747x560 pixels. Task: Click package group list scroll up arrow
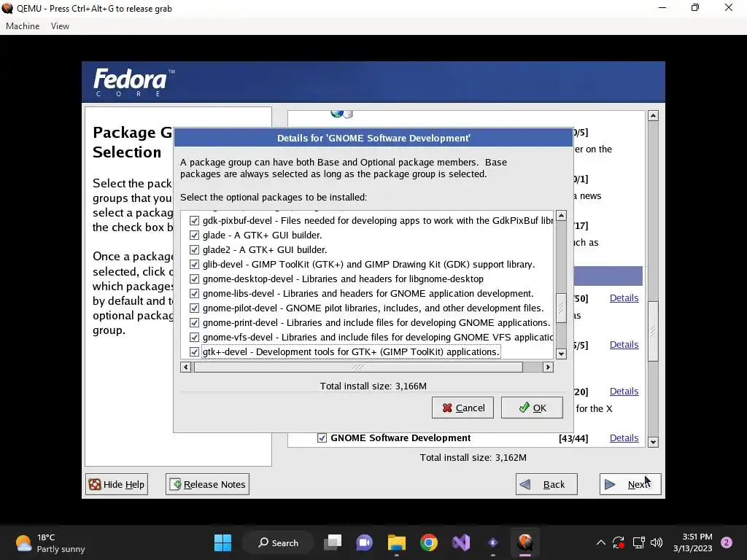tap(653, 116)
